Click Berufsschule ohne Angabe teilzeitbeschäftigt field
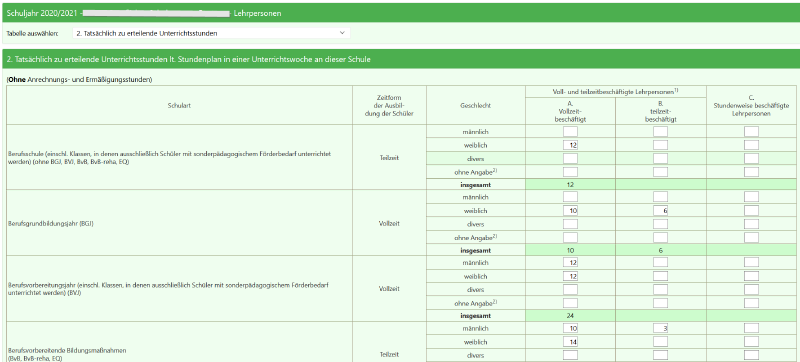Image resolution: width=800 pixels, height=362 pixels. [661, 171]
